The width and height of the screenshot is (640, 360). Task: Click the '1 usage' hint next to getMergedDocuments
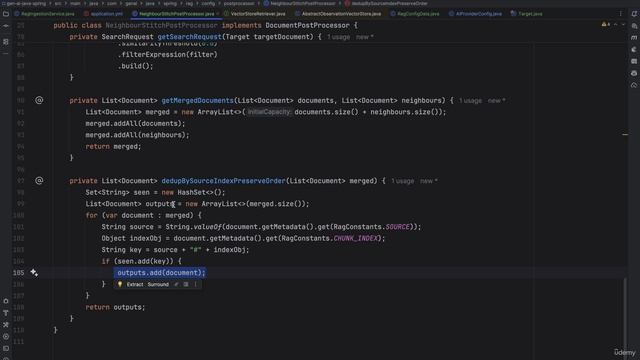point(470,100)
